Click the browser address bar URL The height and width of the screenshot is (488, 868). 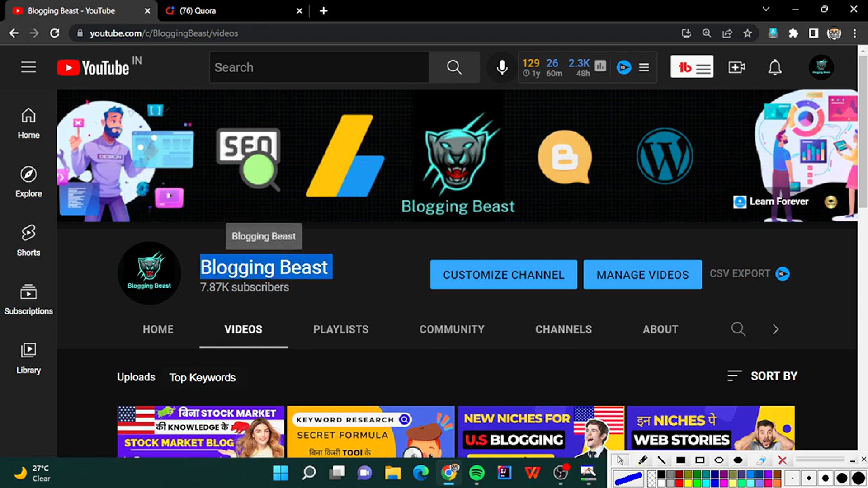pos(164,33)
